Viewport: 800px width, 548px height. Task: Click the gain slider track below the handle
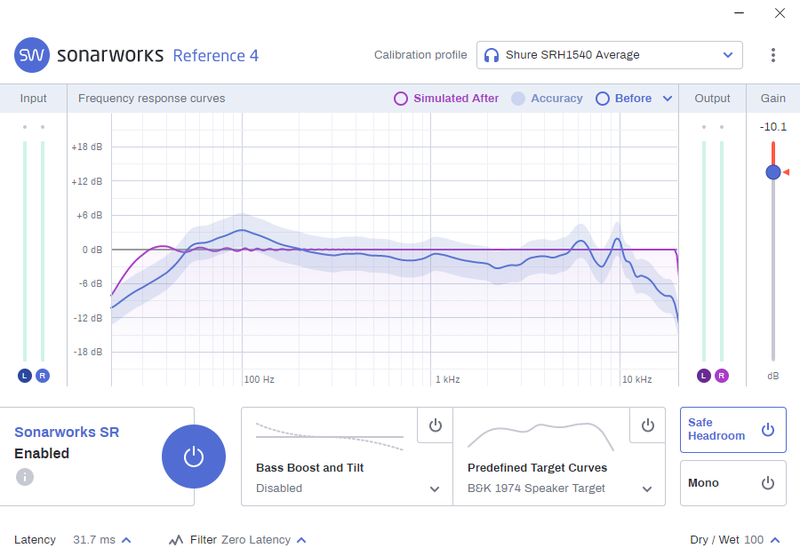(773, 270)
